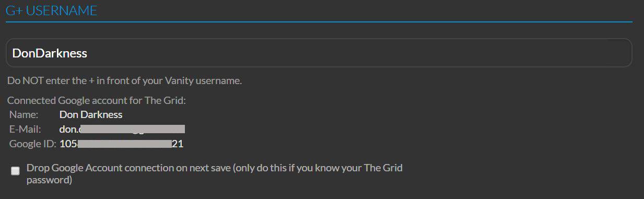The image size is (644, 199).
Task: Click blank space inside the username field
Action: 366,53
